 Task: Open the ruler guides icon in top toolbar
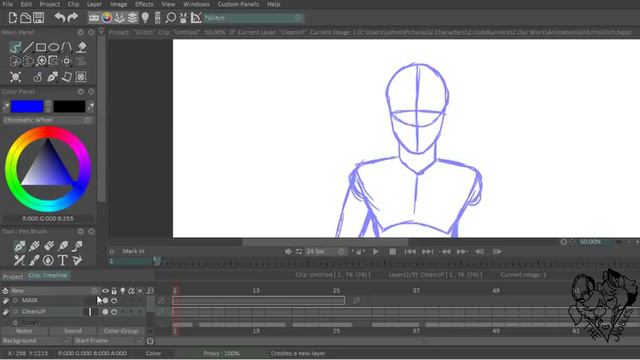[x=196, y=18]
